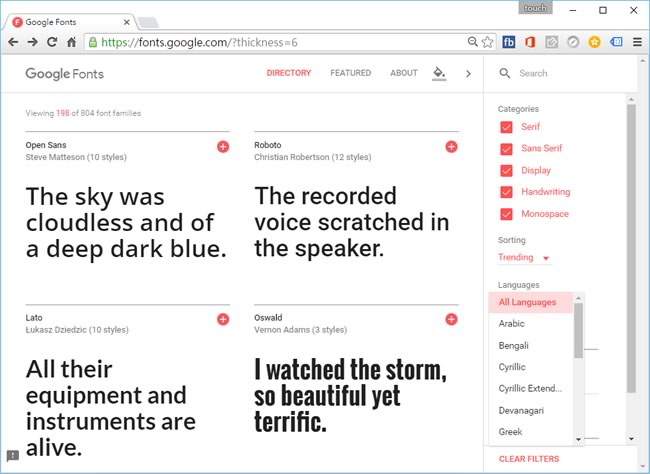The height and width of the screenshot is (474, 650).
Task: Click the secure padlock icon in address bar
Action: click(93, 42)
